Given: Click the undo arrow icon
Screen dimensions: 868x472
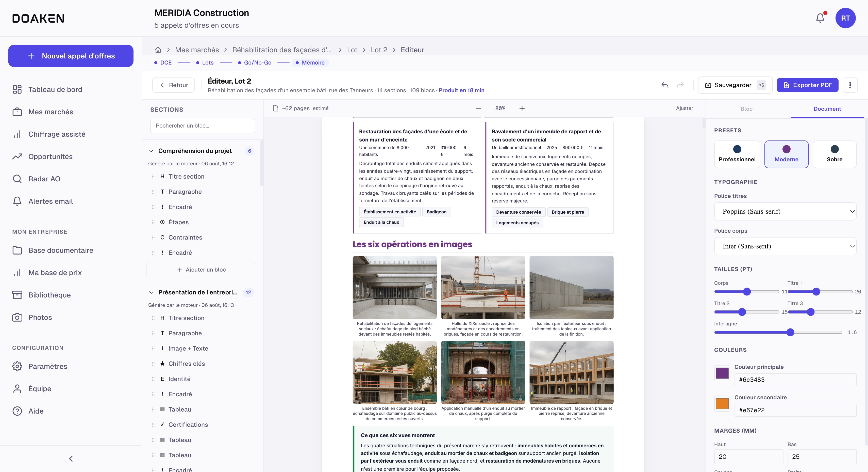Looking at the screenshot, I should (x=665, y=85).
